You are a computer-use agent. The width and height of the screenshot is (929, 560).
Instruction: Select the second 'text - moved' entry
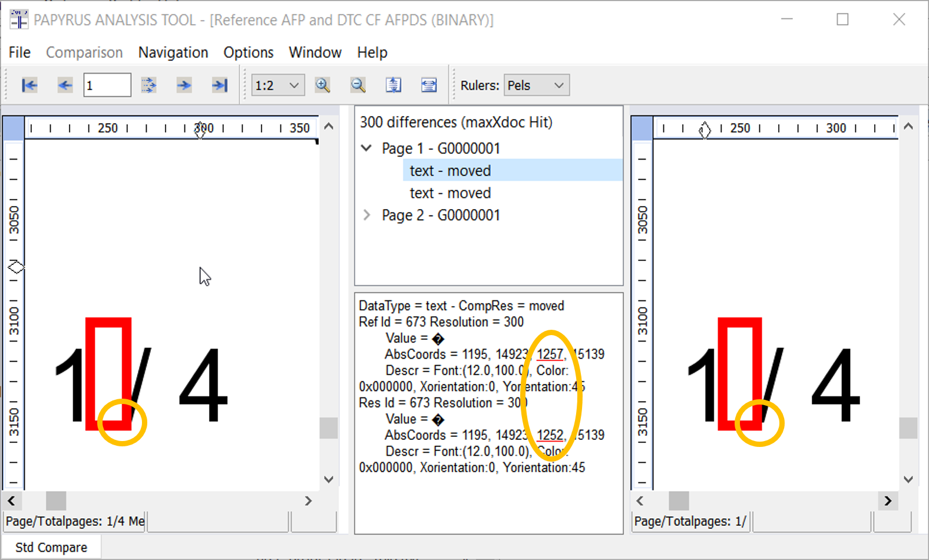click(450, 193)
